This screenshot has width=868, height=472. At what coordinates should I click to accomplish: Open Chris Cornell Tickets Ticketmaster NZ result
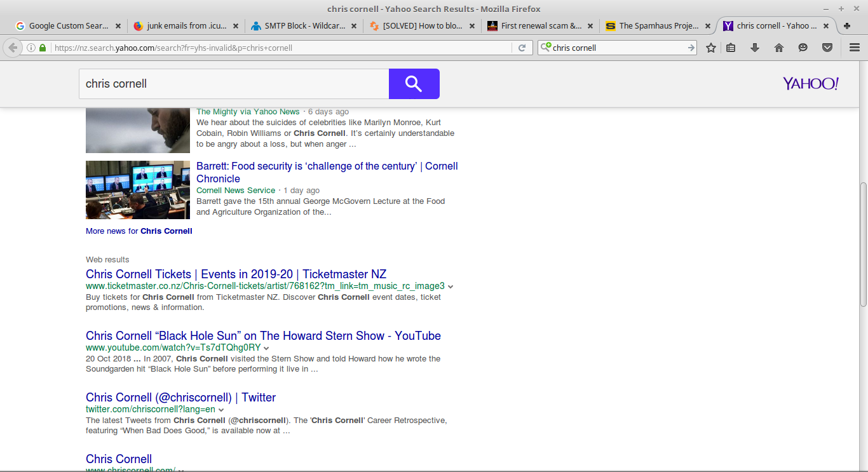click(x=236, y=274)
